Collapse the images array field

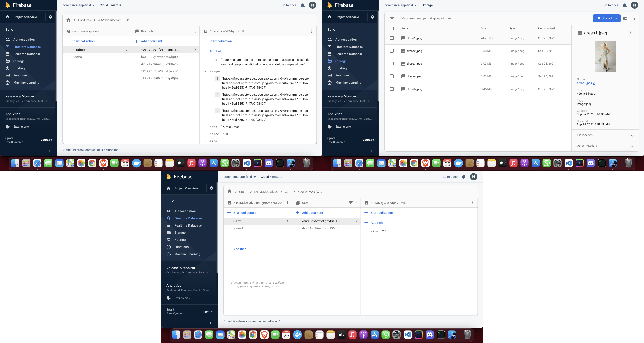205,72
